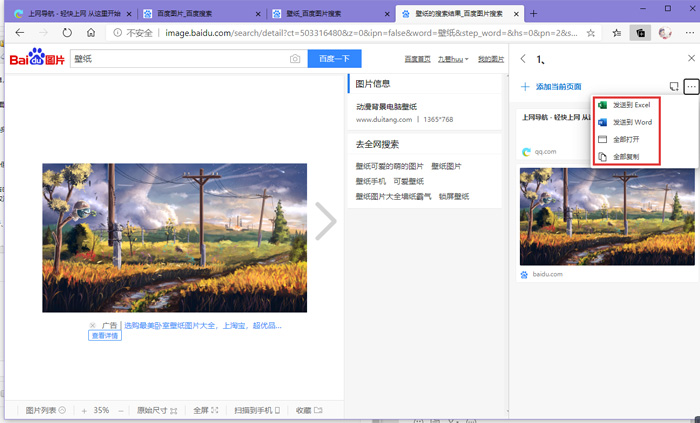Add page to favorites star icon
The image size is (700, 423).
[x=591, y=33]
